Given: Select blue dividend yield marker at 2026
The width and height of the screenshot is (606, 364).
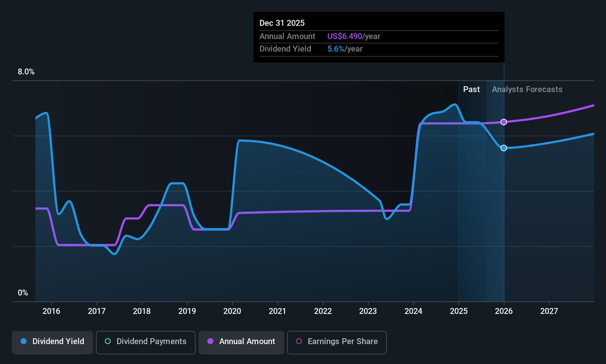Looking at the screenshot, I should 504,148.
